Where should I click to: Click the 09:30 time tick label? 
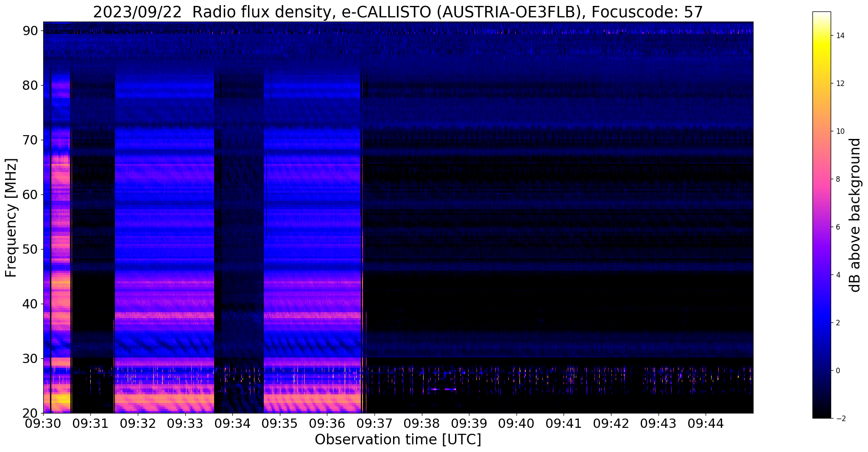point(43,423)
